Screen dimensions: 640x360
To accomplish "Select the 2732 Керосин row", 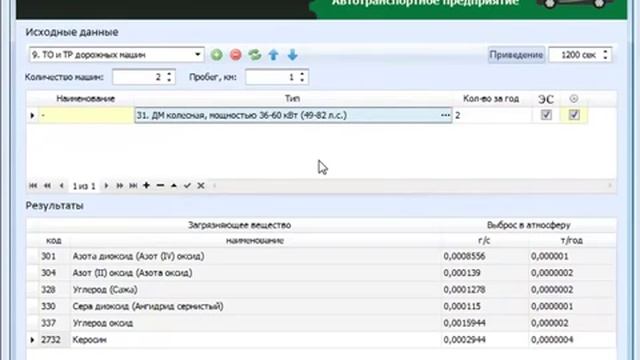I will click(322, 340).
